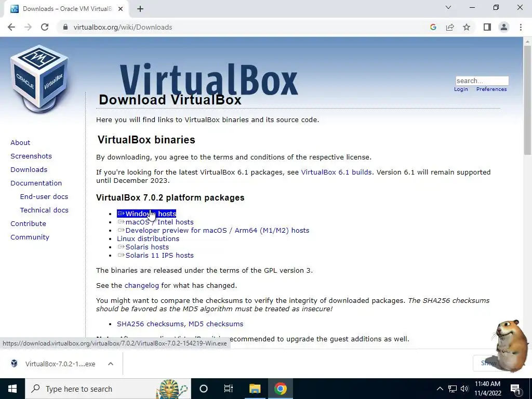Open File Explorer from the taskbar
This screenshot has width=532, height=399.
pos(255,389)
